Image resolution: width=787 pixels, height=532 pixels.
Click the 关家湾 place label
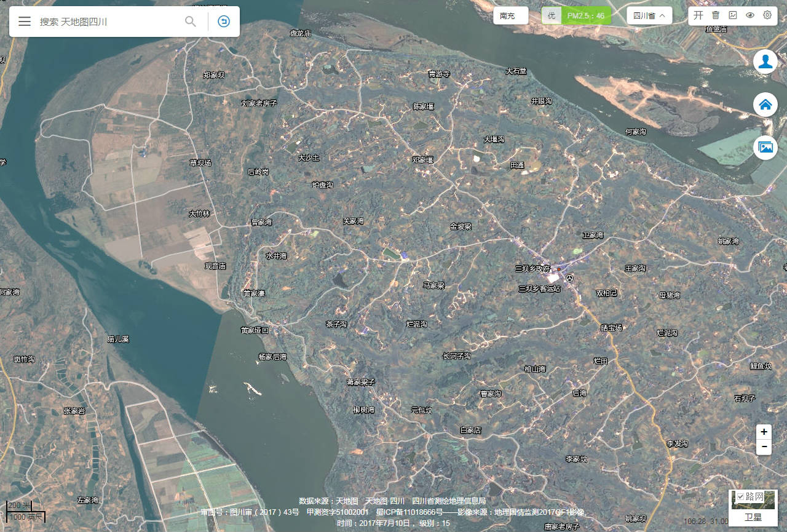point(354,221)
